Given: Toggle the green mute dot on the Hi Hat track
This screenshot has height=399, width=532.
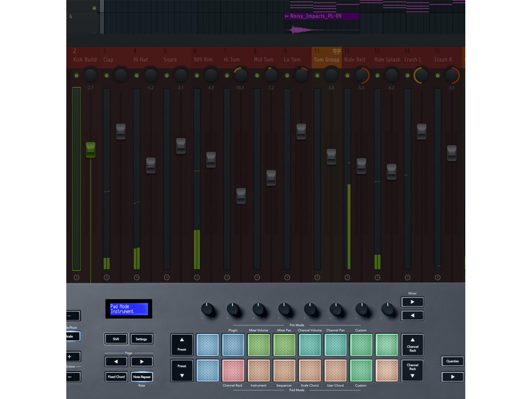Looking at the screenshot, I should [x=136, y=75].
